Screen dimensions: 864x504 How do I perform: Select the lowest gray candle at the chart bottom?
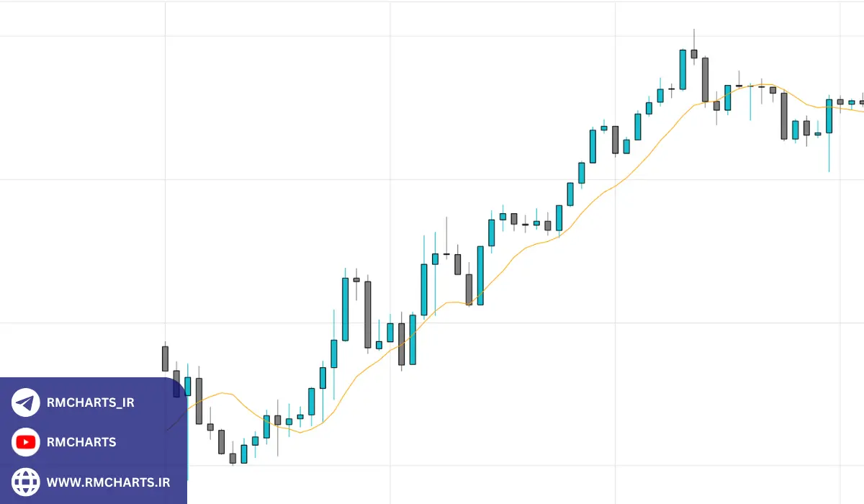click(x=233, y=458)
